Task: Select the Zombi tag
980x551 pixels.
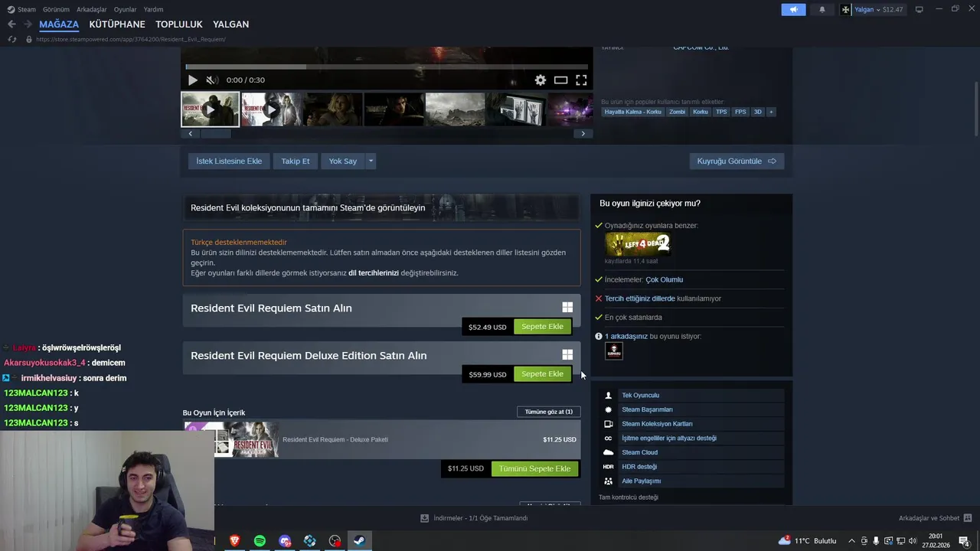Action: click(x=677, y=112)
